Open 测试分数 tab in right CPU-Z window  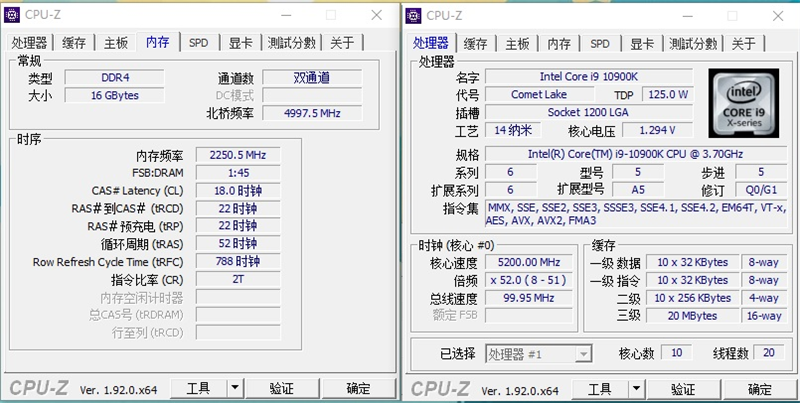[693, 43]
